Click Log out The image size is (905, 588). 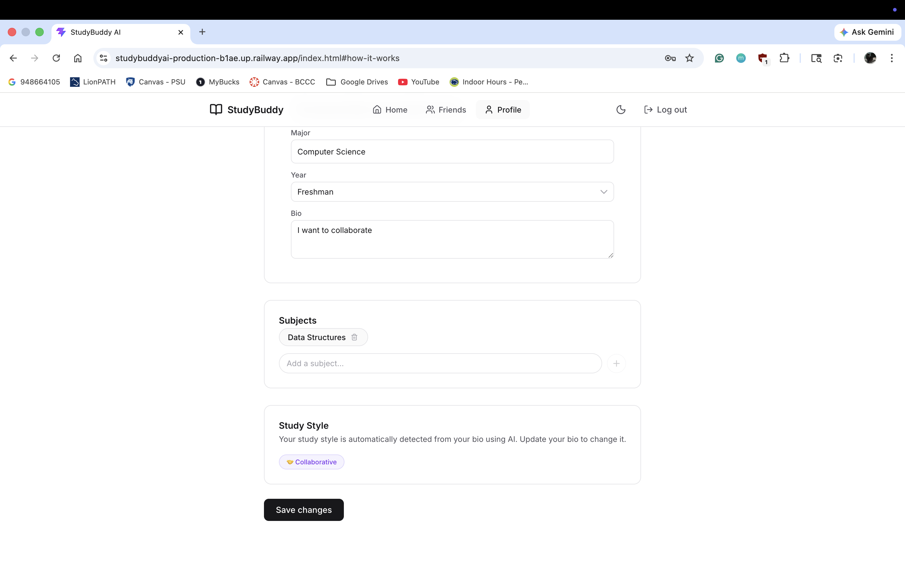tap(666, 110)
